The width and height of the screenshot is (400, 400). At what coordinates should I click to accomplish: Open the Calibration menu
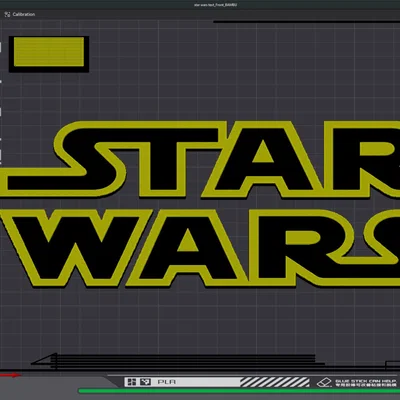pyautogui.click(x=20, y=14)
